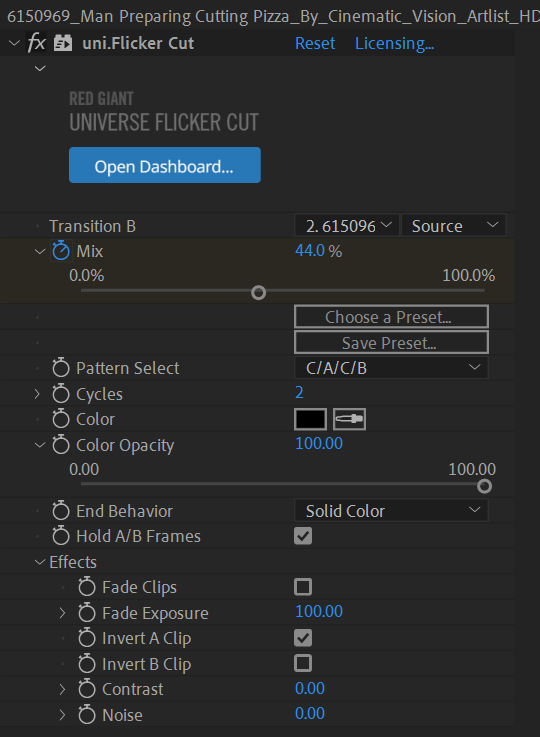Toggle the fx effect enable icon
This screenshot has height=737, width=540.
point(37,43)
